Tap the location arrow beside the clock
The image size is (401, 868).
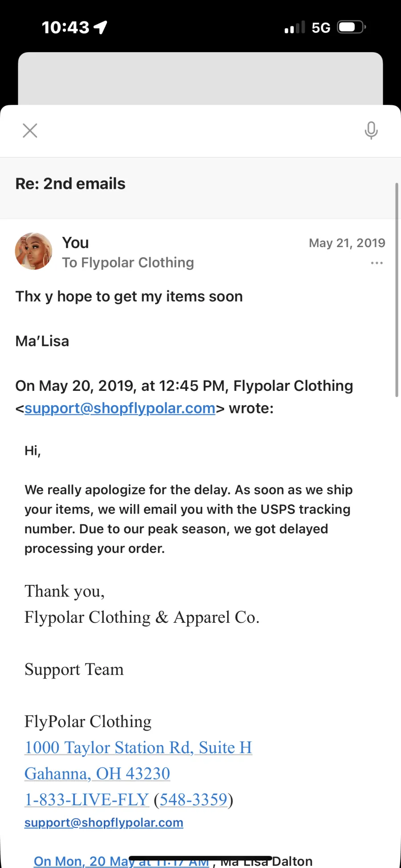[x=101, y=28]
